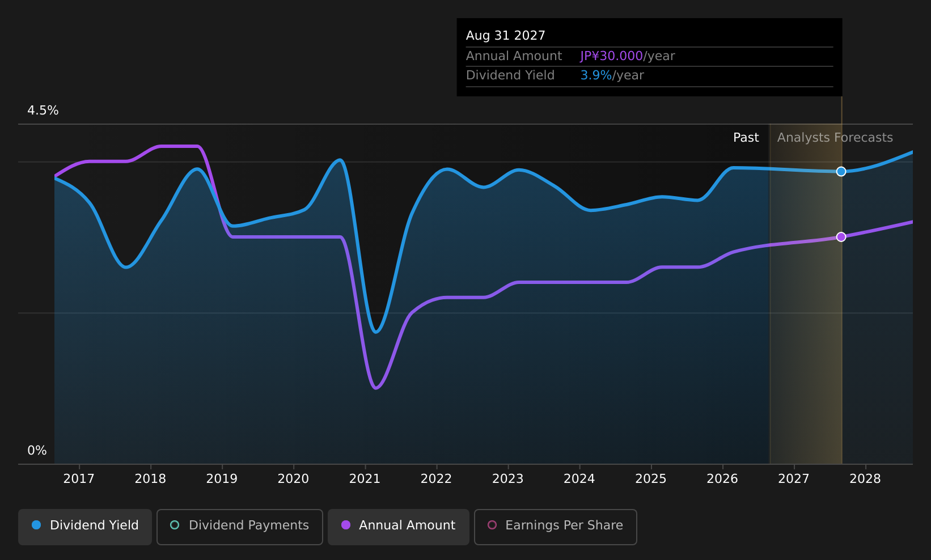
Task: Click the blue Dividend Yield data point marker
Action: tap(841, 171)
